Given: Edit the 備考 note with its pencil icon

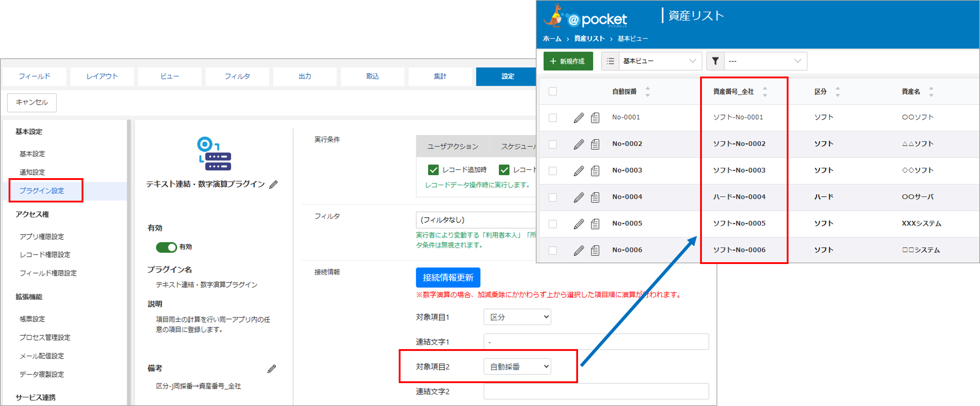Looking at the screenshot, I should (x=272, y=368).
